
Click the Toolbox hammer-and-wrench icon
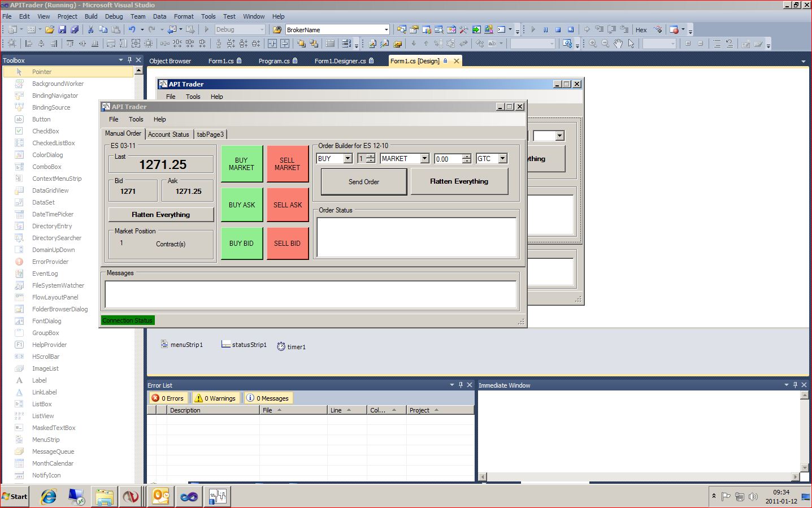[x=464, y=29]
